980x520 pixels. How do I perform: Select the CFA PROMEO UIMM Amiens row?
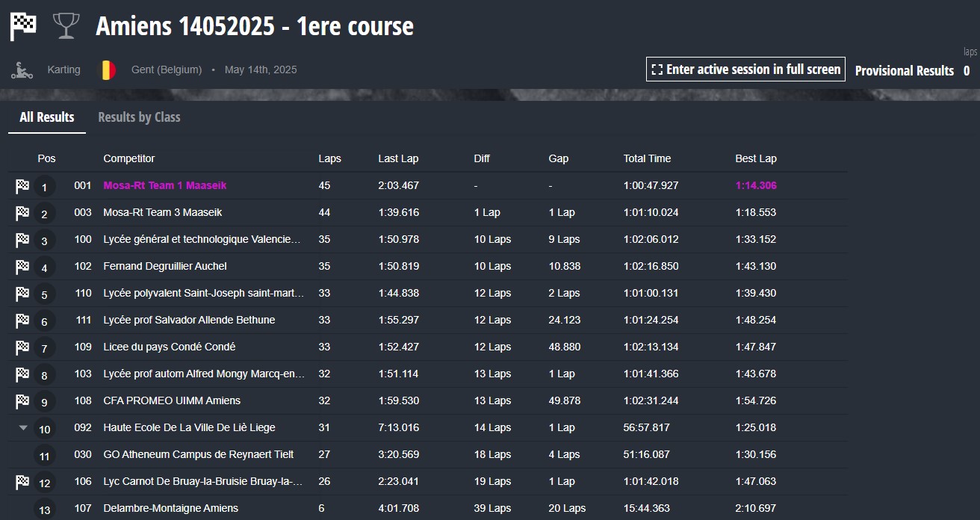(172, 400)
